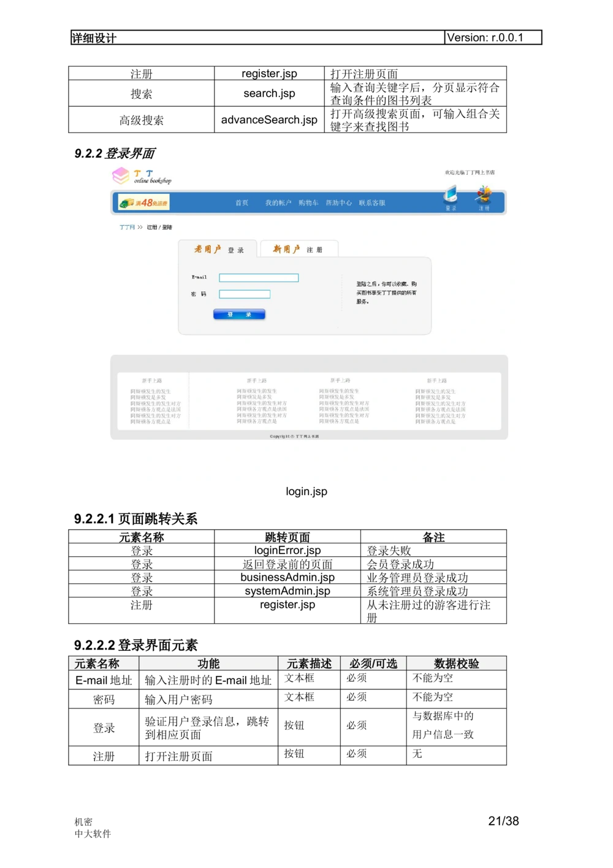This screenshot has width=613, height=868.
Task: Select the 数据校验 table header cell
Action: (457, 664)
